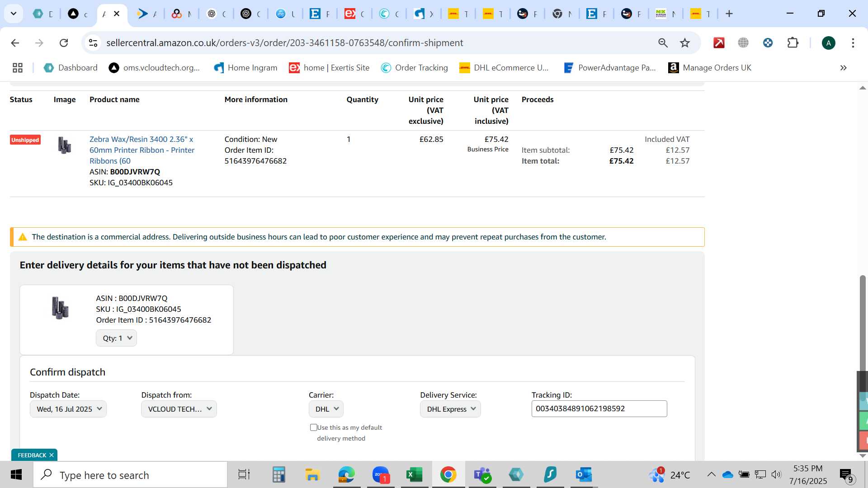Click the zoom magnifier icon in address bar

663,43
